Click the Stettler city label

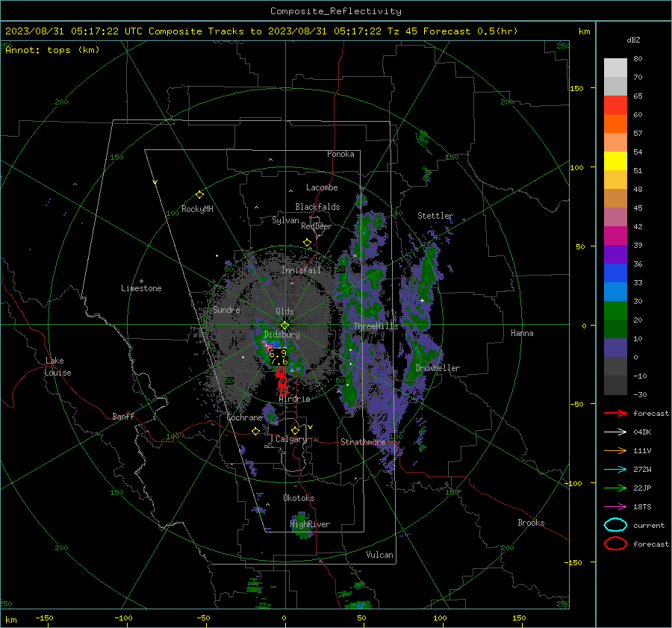(435, 216)
